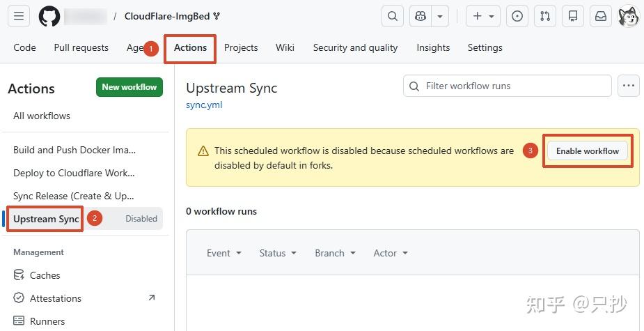
Task: Expand the Copilot dropdown arrow
Action: click(x=440, y=17)
